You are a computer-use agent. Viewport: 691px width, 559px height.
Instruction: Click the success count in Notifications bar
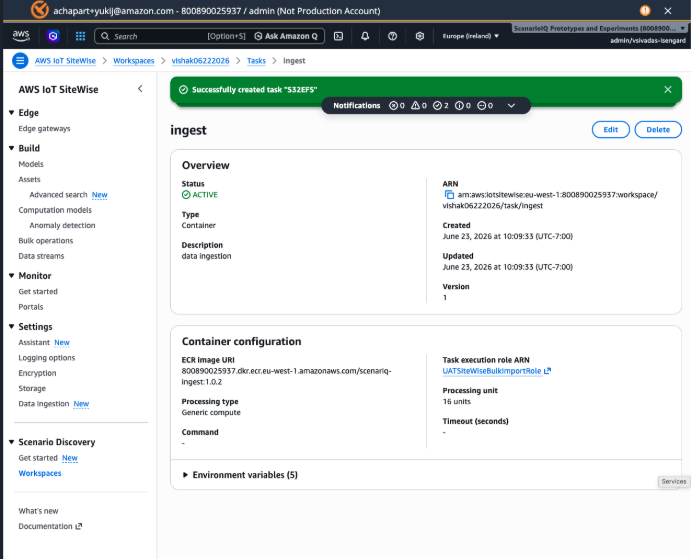click(441, 105)
